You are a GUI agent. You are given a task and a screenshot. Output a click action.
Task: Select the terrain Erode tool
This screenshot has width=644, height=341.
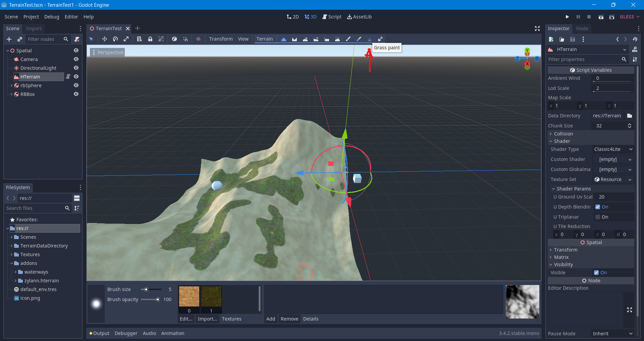pyautogui.click(x=337, y=39)
